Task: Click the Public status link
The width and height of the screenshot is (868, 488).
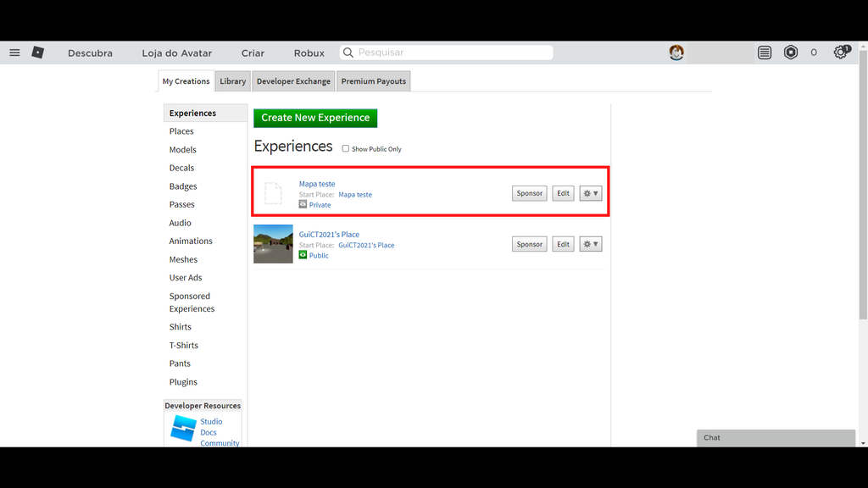Action: [x=319, y=256]
